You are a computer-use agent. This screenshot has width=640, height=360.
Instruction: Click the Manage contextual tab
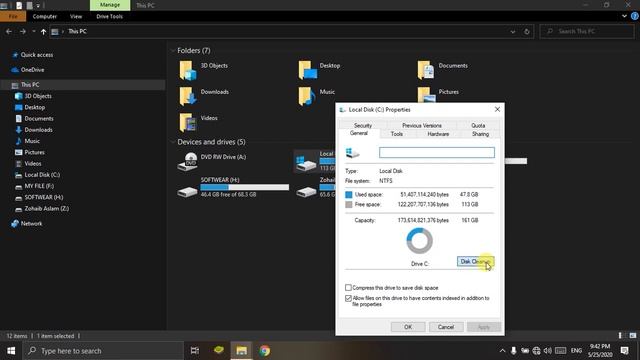(110, 5)
